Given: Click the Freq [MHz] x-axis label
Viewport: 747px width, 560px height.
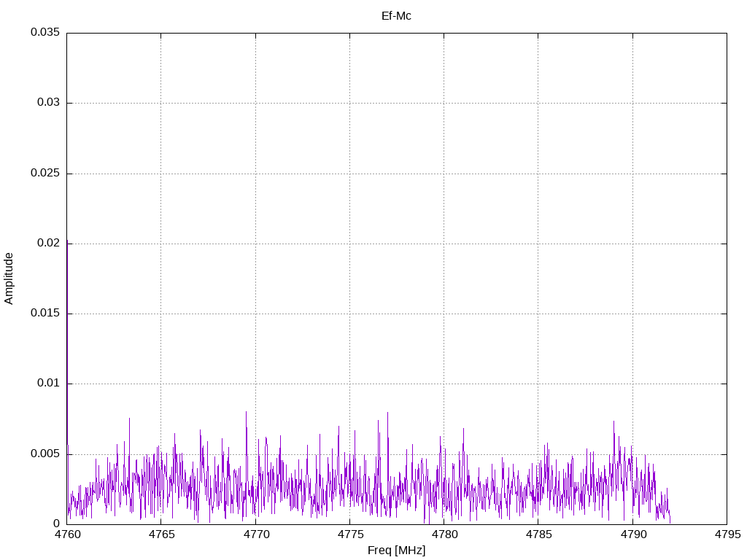Looking at the screenshot, I should tap(396, 551).
